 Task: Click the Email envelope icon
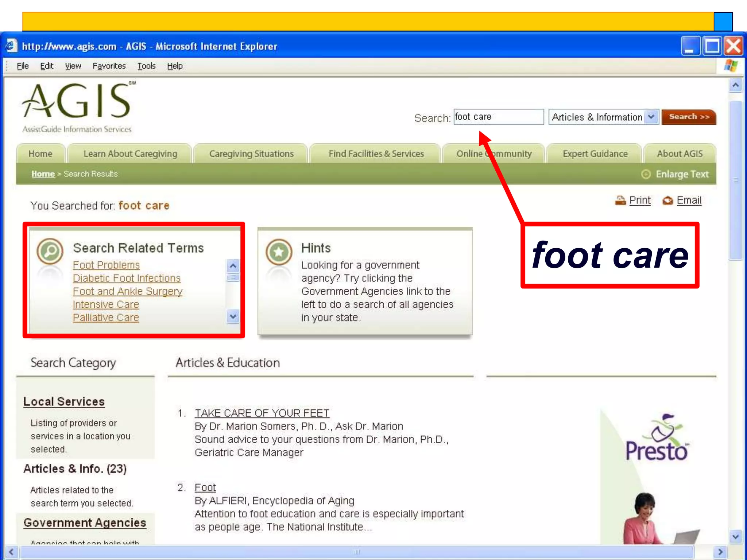pyautogui.click(x=667, y=201)
